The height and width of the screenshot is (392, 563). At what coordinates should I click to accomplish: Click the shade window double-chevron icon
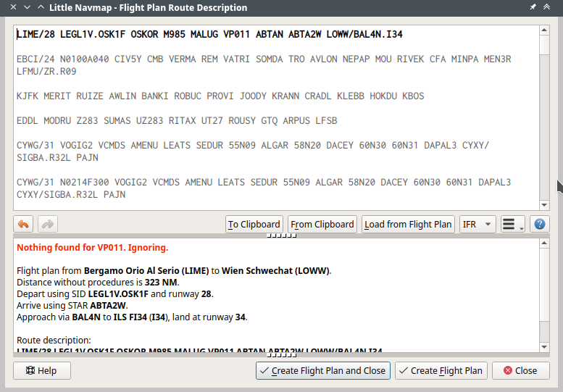tap(546, 7)
